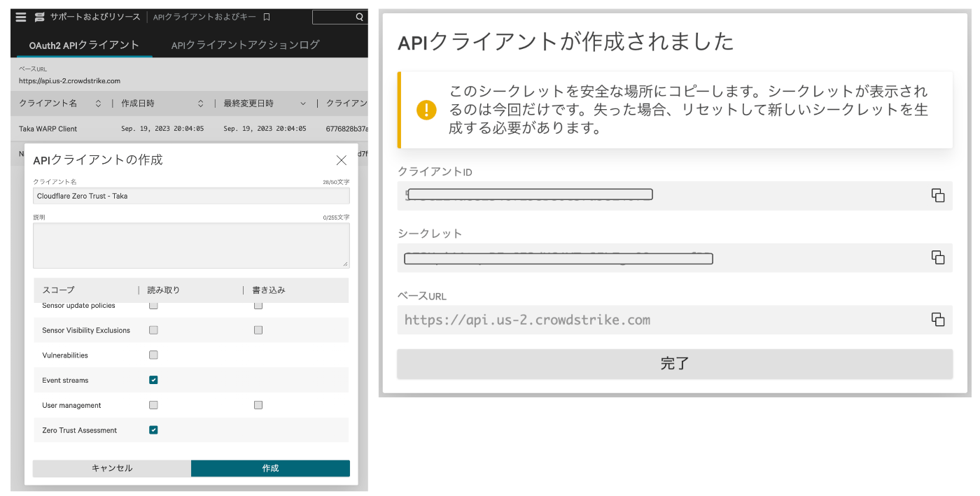Viewport: 980px width, 496px height.
Task: Select the Taka WARP Client row name
Action: coord(48,129)
